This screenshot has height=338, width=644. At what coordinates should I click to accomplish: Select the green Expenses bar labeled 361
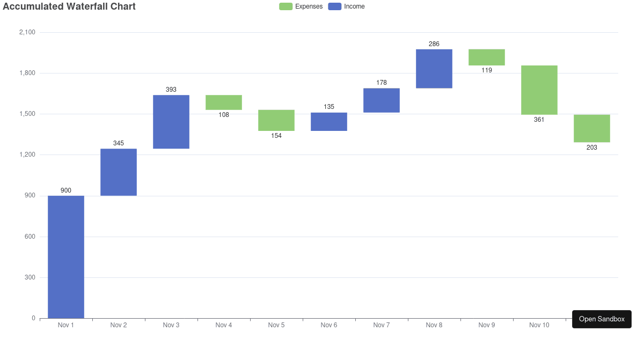click(x=539, y=89)
